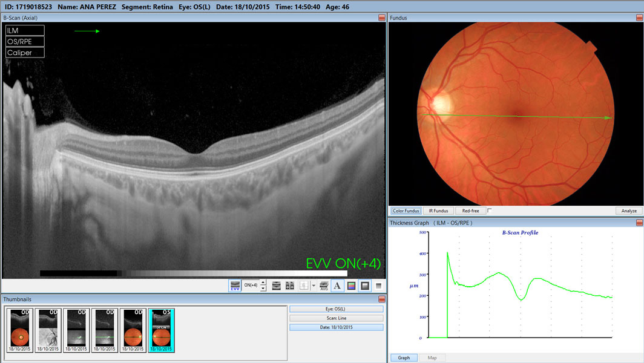Toggle the OS/RPE layer overlay
This screenshot has width=644, height=363.
(x=25, y=41)
